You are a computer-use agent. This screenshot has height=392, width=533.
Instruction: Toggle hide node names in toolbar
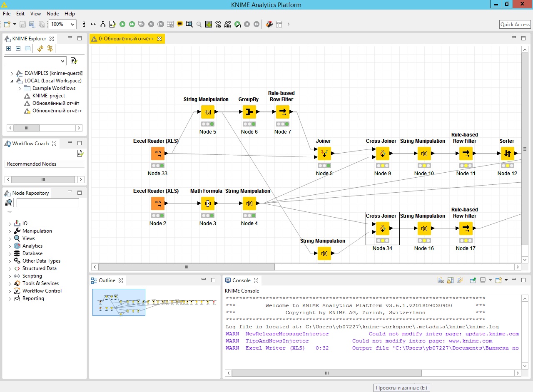pos(228,25)
